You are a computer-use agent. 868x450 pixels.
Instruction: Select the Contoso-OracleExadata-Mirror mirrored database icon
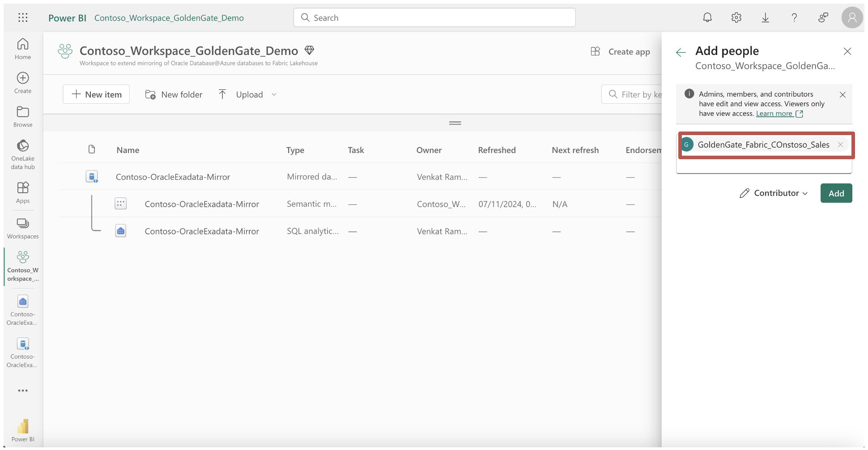pyautogui.click(x=92, y=176)
